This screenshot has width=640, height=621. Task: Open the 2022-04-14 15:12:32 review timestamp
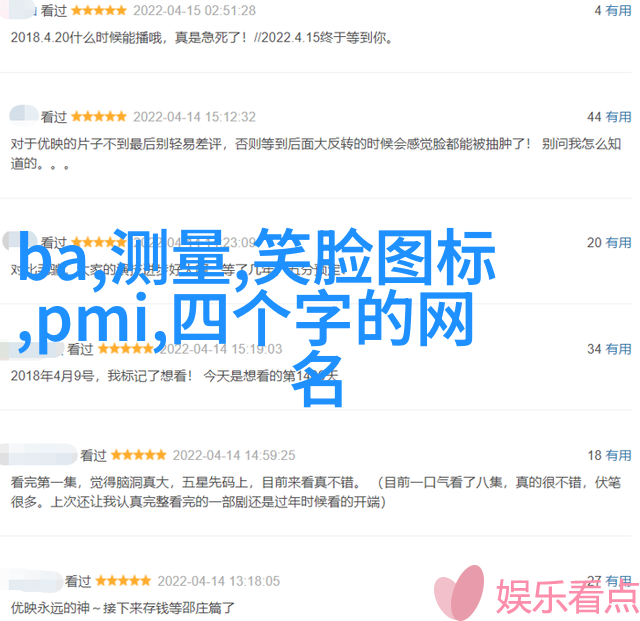[195, 117]
